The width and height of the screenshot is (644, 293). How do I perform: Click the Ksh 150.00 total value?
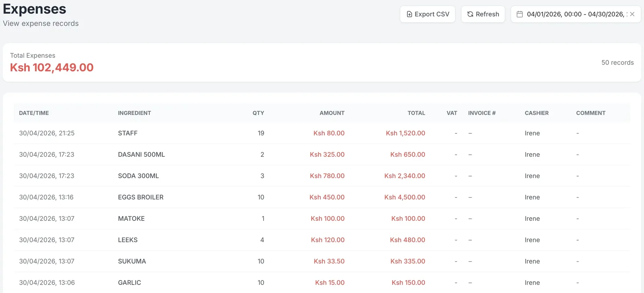click(409, 283)
